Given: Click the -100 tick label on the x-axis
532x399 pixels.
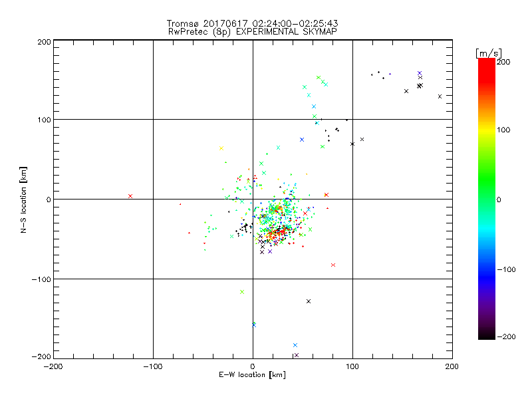Looking at the screenshot, I should 152,366.
